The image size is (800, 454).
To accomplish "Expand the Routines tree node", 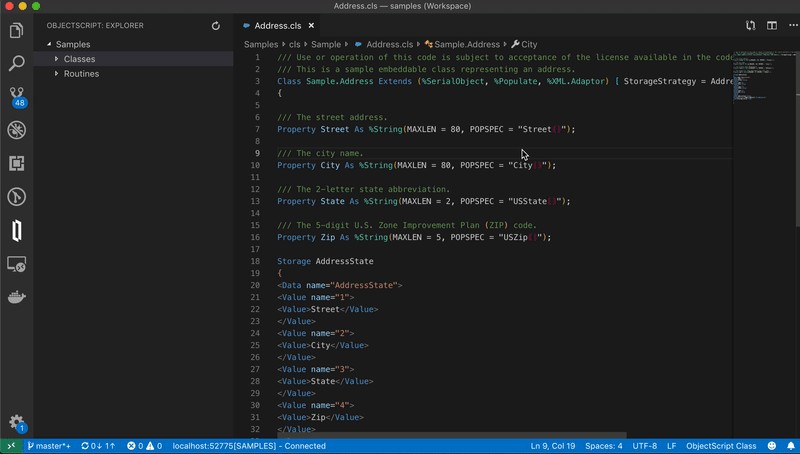I will pos(81,73).
